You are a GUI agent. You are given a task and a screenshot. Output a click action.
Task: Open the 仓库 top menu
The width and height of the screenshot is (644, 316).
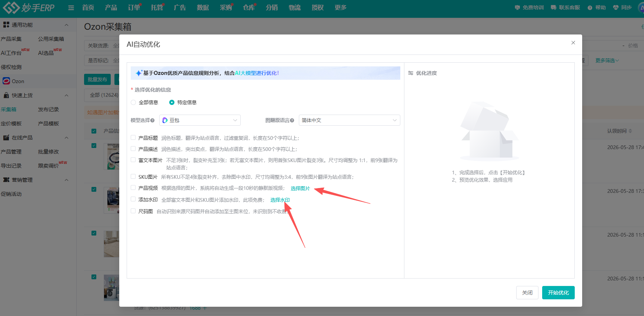pos(249,7)
